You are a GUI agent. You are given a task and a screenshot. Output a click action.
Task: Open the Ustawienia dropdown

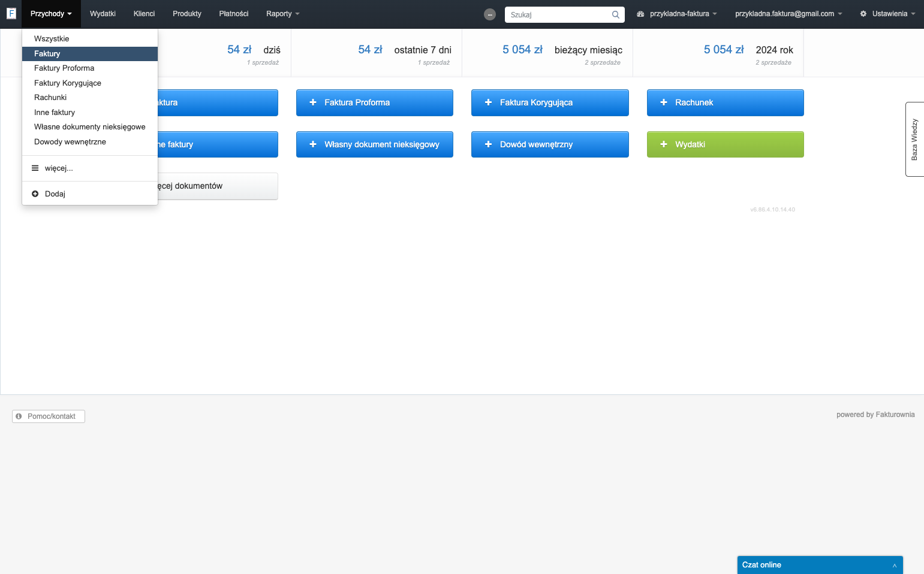point(887,14)
